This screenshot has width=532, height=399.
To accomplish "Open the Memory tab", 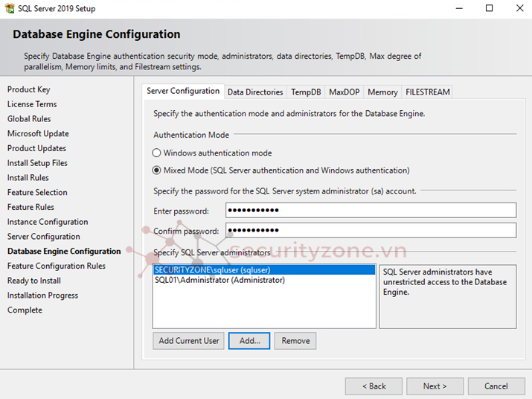I will [382, 92].
